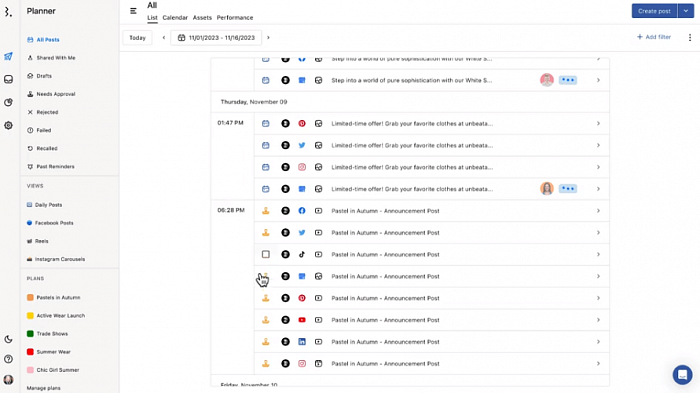Image resolution: width=700 pixels, height=393 pixels.
Task: Go to next date range arrow
Action: pyautogui.click(x=268, y=38)
